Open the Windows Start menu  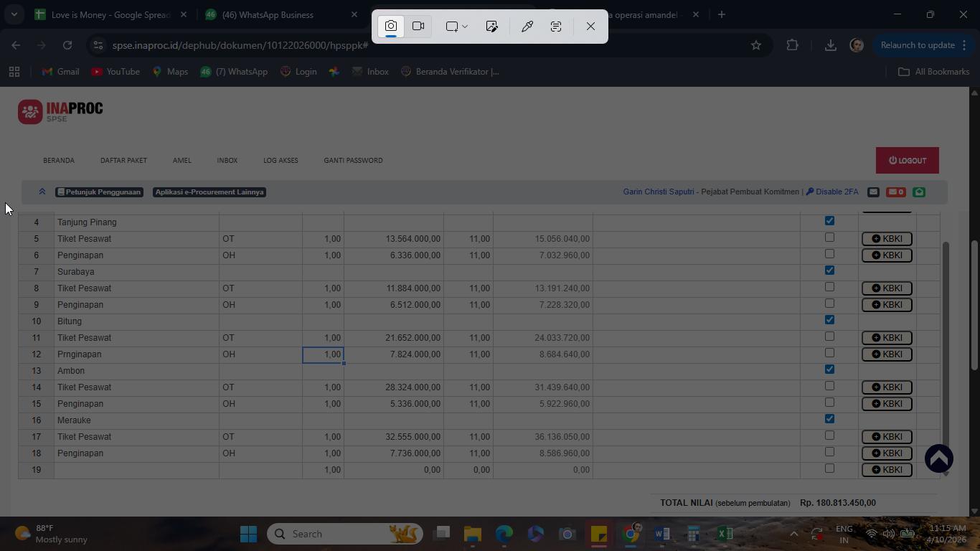tap(248, 534)
